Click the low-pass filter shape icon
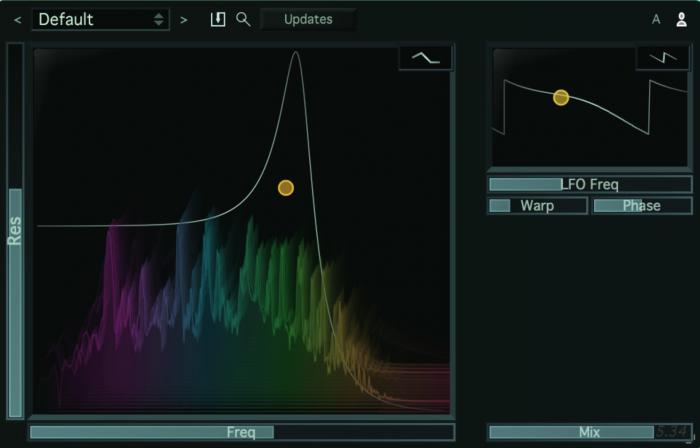The image size is (700, 448). (426, 59)
